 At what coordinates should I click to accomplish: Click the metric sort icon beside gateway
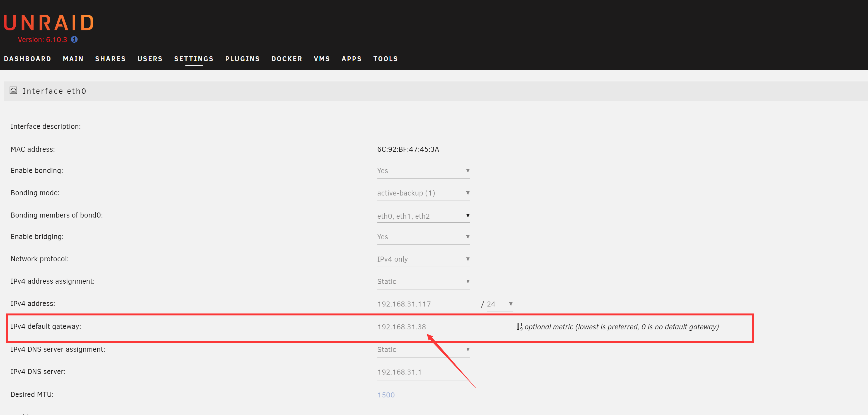pos(519,327)
